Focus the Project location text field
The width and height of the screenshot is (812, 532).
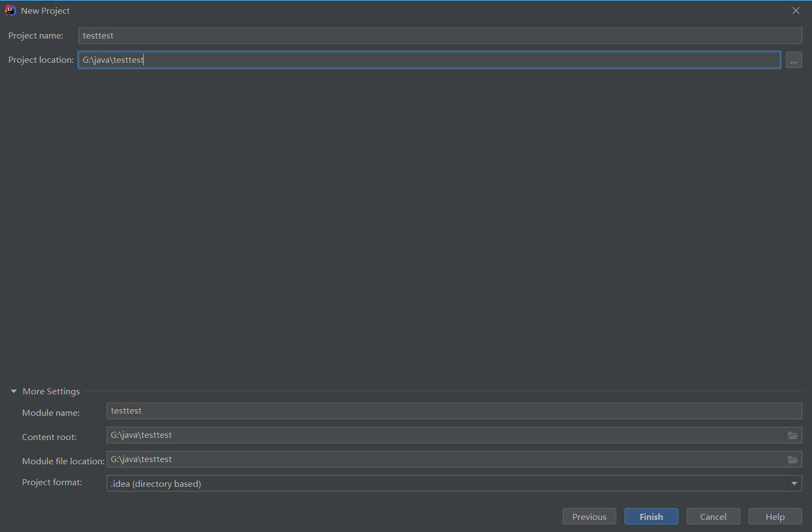point(429,60)
